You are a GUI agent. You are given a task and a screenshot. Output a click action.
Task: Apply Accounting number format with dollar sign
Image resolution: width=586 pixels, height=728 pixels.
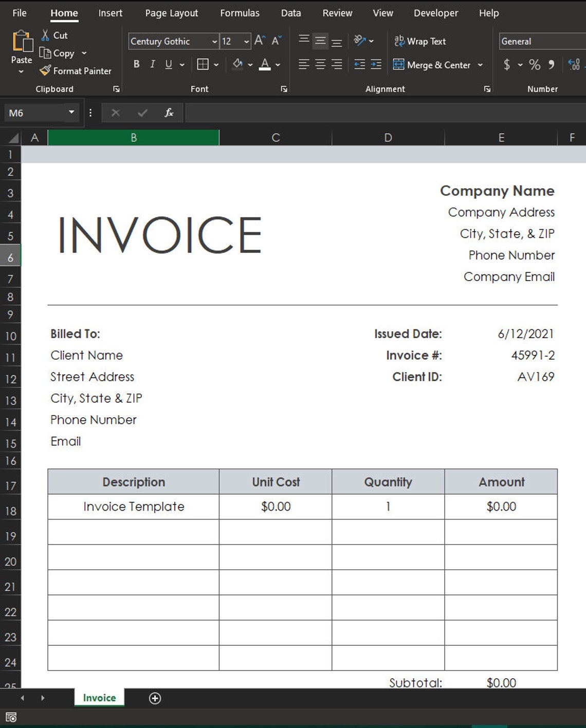507,65
